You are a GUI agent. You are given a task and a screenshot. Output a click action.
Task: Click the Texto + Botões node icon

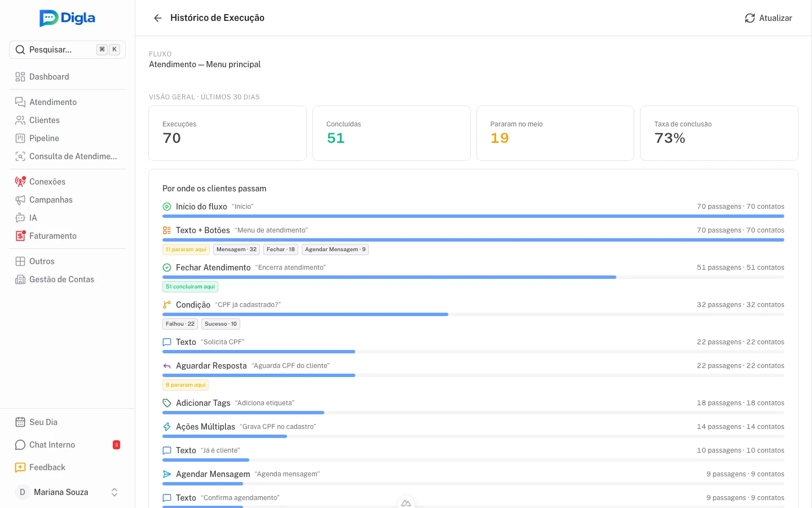(x=167, y=230)
